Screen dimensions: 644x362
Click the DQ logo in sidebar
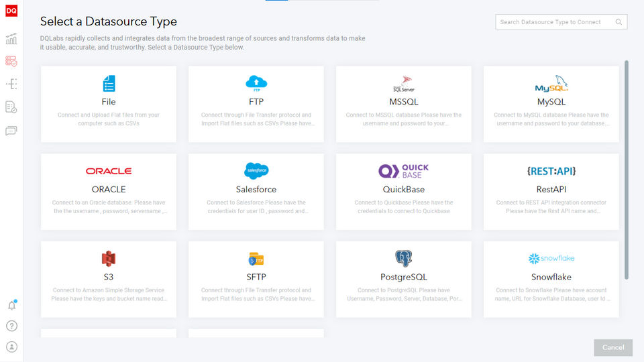tap(11, 11)
